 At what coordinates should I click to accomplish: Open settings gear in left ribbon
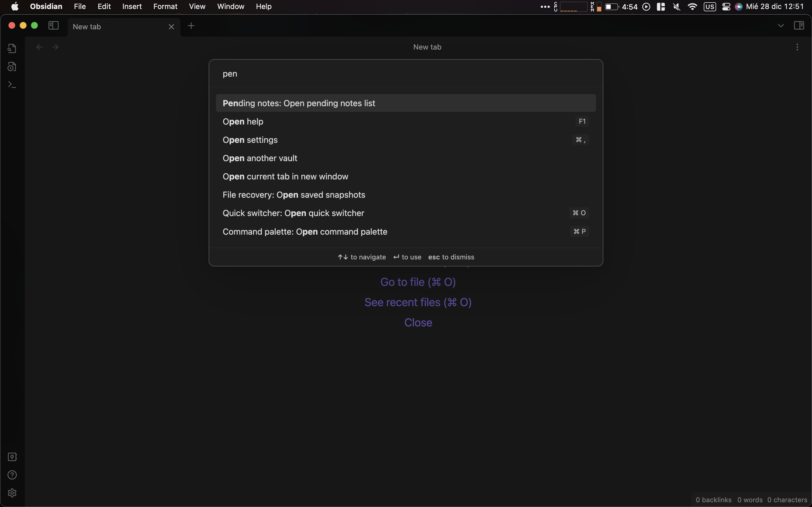12,493
